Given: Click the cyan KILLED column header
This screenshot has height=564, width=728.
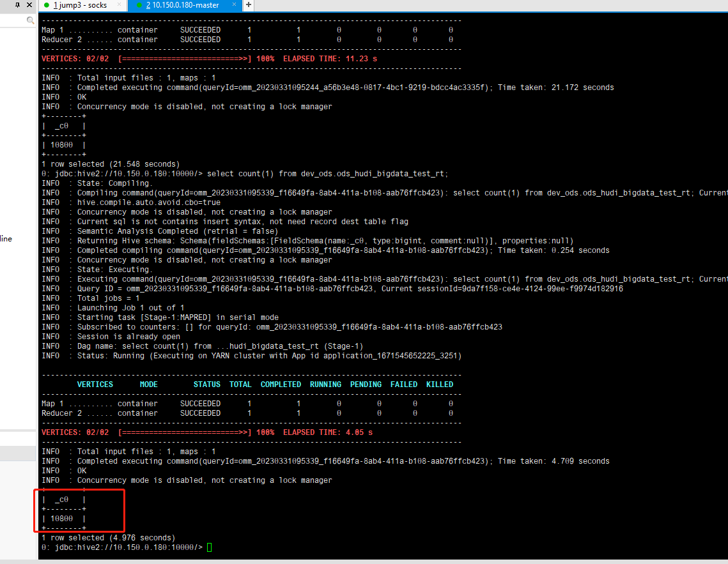Looking at the screenshot, I should 439,385.
